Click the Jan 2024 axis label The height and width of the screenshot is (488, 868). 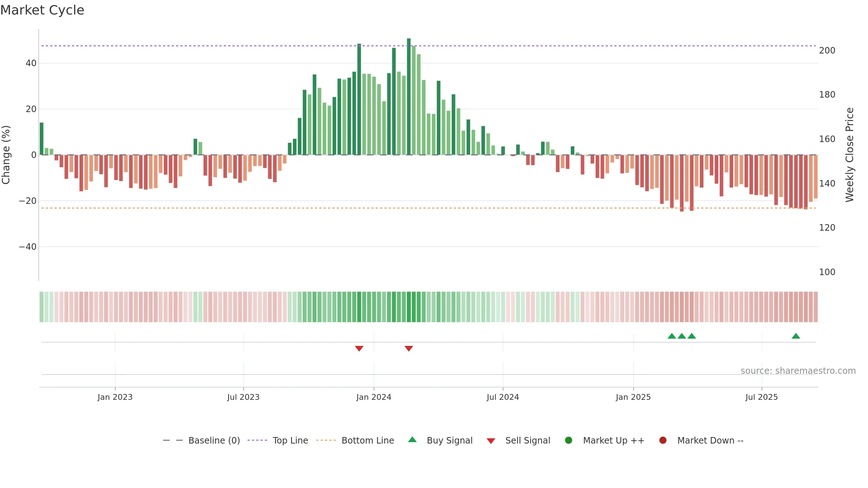[x=374, y=397]
